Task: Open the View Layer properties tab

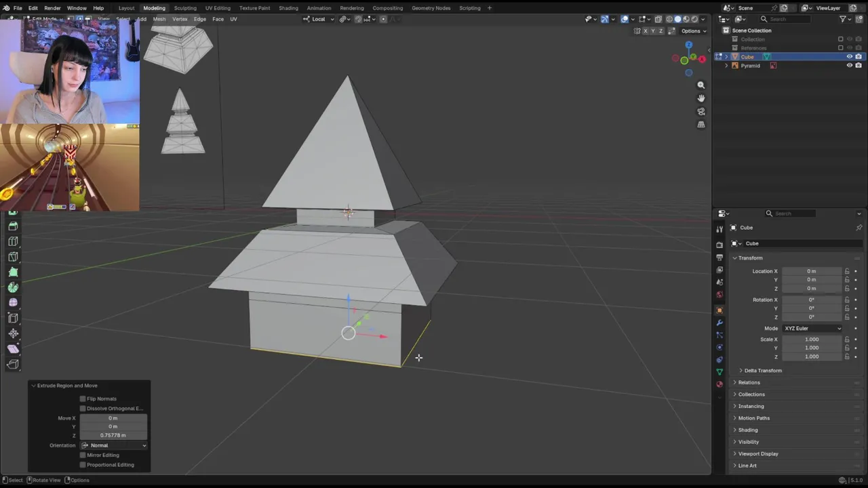Action: pos(719,270)
